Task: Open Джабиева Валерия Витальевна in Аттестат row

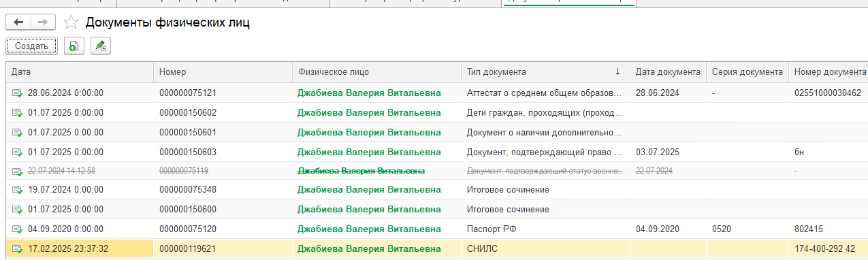Action: [369, 93]
